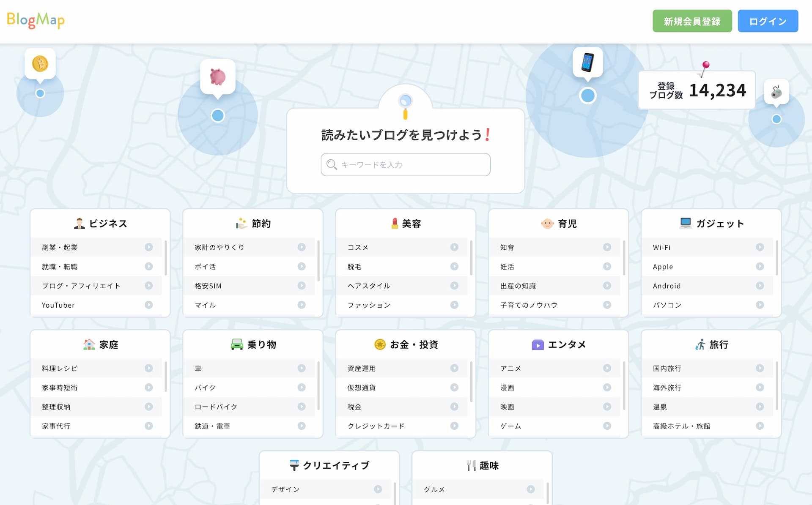This screenshot has width=812, height=505.
Task: Click the ビジネス list scrollbar
Action: pyautogui.click(x=165, y=258)
